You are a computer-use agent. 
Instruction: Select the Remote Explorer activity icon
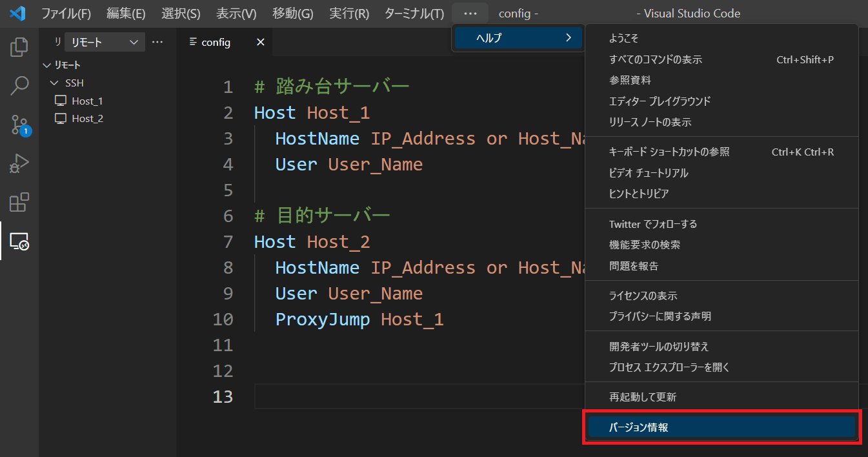[x=19, y=241]
